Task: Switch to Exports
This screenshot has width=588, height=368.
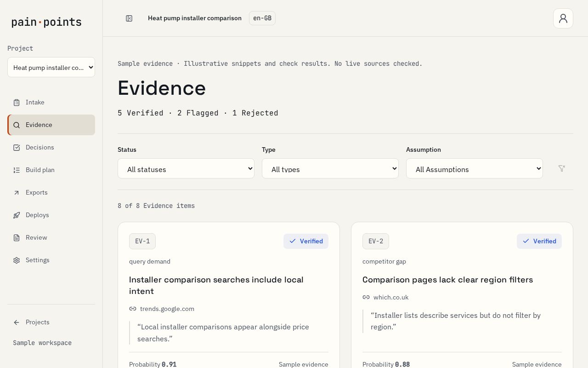Action: (x=51, y=192)
